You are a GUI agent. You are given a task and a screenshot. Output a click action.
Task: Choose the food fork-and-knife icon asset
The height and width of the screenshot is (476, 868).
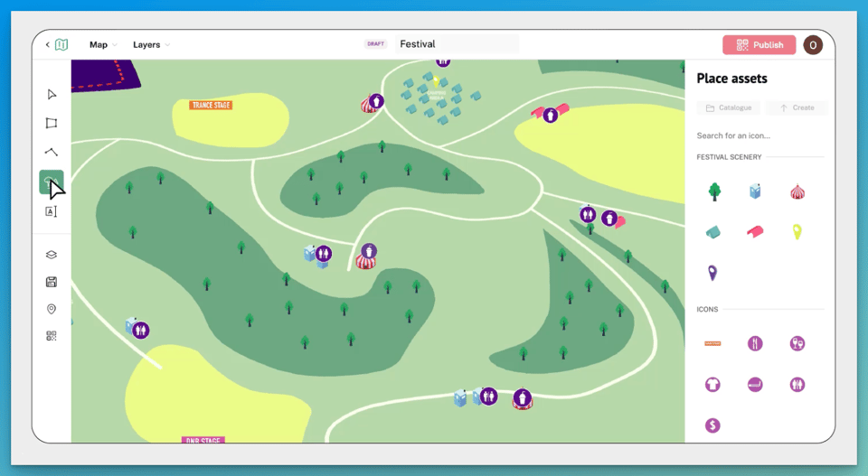pos(755,343)
